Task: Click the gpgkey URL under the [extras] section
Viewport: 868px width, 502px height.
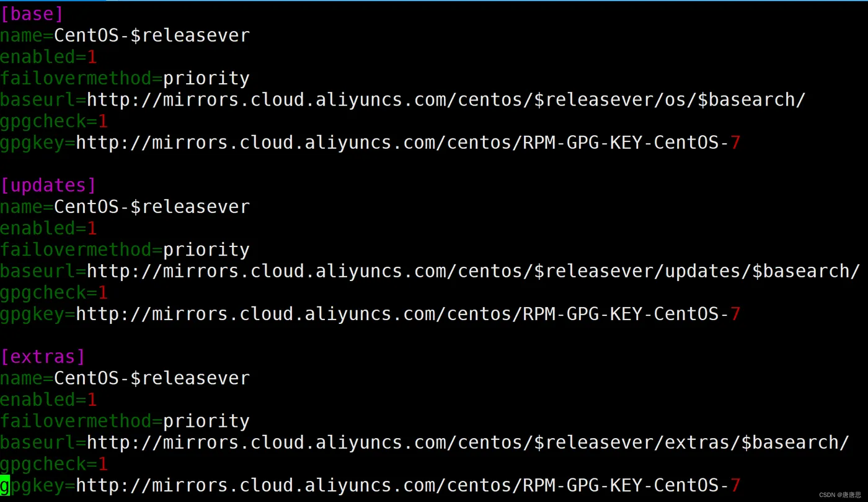Action: (407, 485)
